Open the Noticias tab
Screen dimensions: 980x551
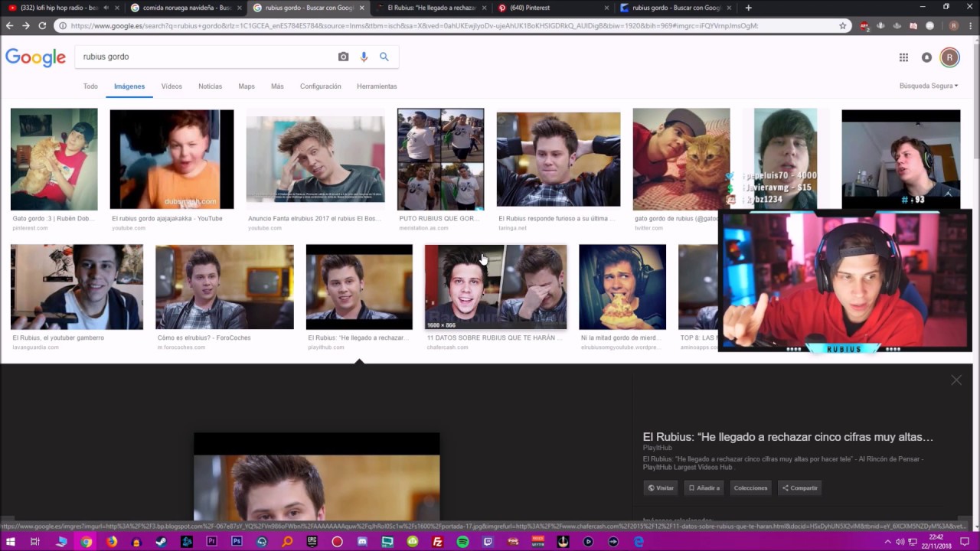pos(210,86)
